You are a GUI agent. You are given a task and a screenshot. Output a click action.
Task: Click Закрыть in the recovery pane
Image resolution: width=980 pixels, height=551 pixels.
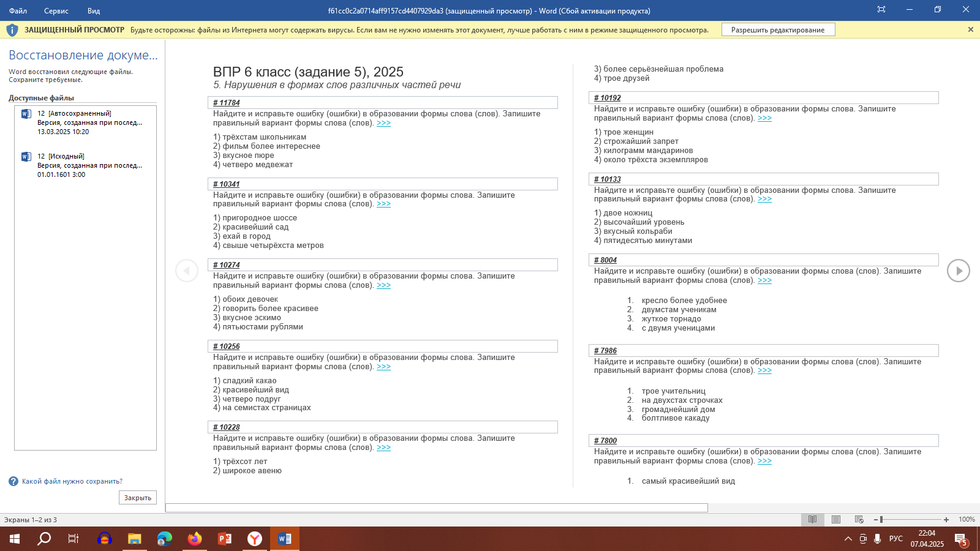coord(138,498)
